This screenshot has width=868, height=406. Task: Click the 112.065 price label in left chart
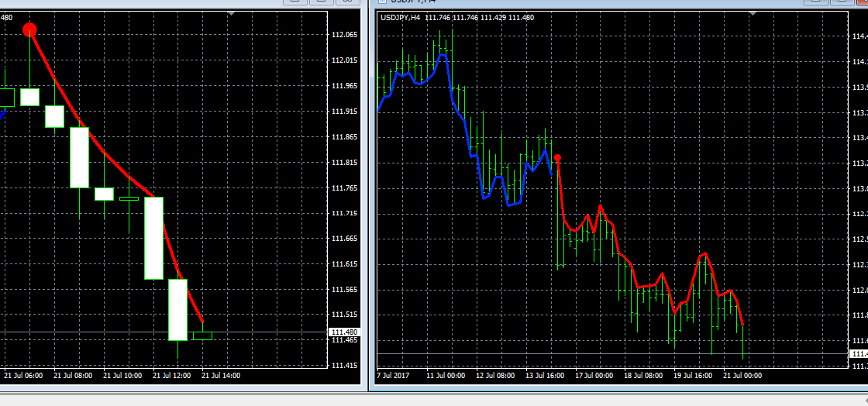(344, 35)
